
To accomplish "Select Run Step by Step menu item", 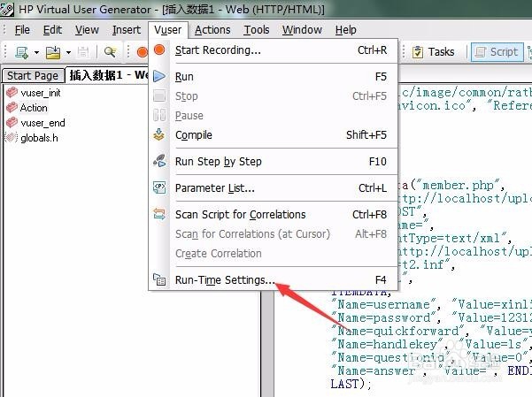I will click(274, 162).
